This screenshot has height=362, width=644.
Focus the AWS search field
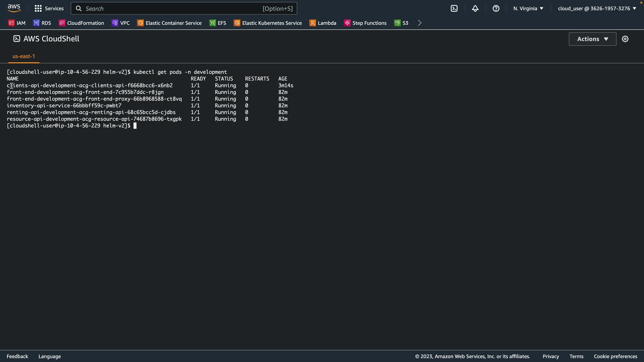pos(184,8)
